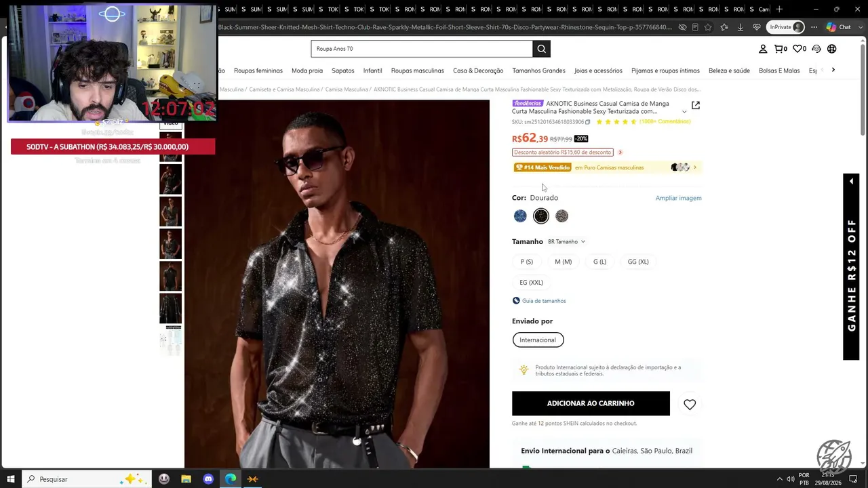This screenshot has width=868, height=488.
Task: Open the immersive reader icon
Action: (x=695, y=27)
